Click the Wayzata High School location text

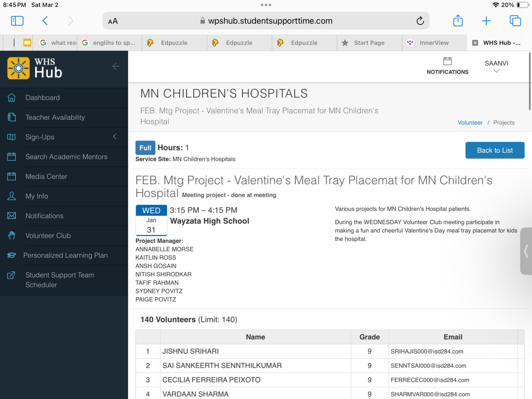[210, 221]
